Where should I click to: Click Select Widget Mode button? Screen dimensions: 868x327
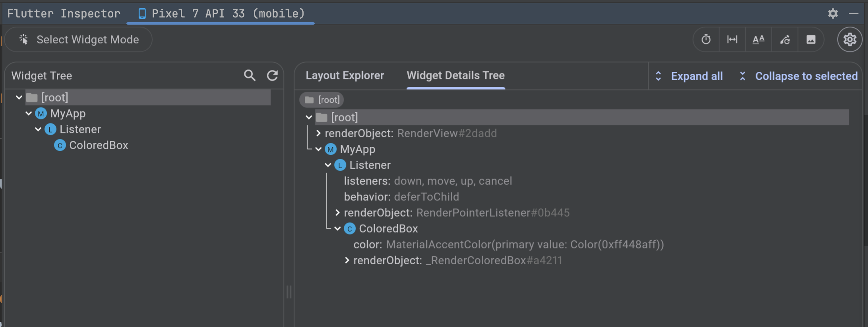[x=79, y=39]
